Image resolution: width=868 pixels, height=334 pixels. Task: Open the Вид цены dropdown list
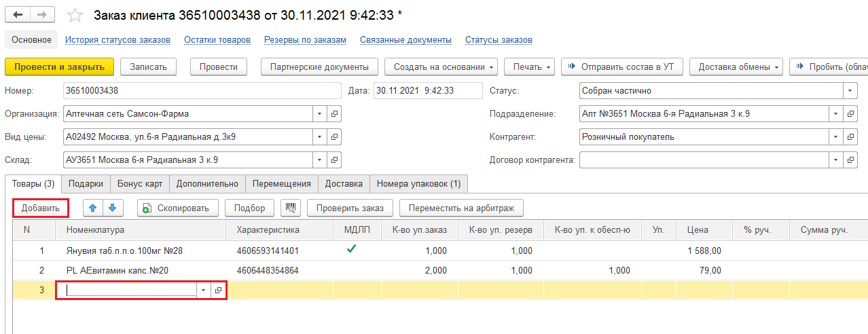(320, 137)
